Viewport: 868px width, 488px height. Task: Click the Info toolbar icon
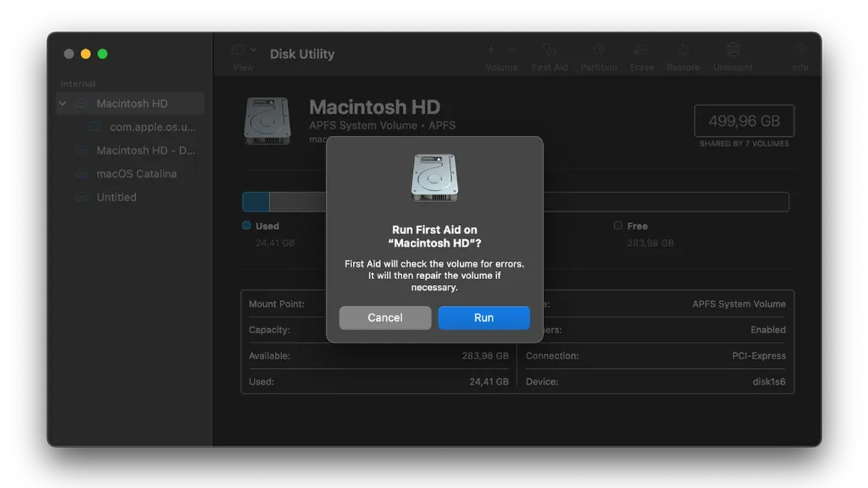click(800, 50)
